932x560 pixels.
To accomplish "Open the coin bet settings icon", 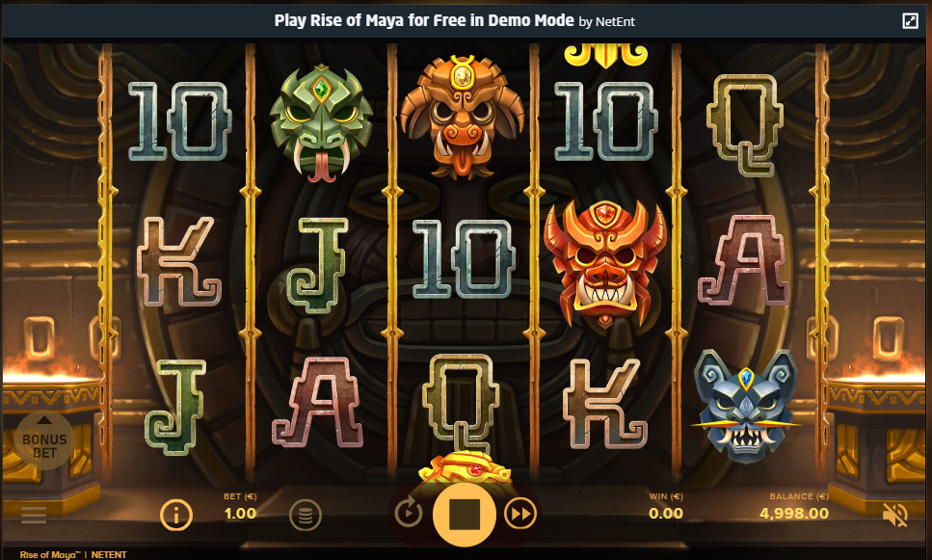I will tap(305, 515).
